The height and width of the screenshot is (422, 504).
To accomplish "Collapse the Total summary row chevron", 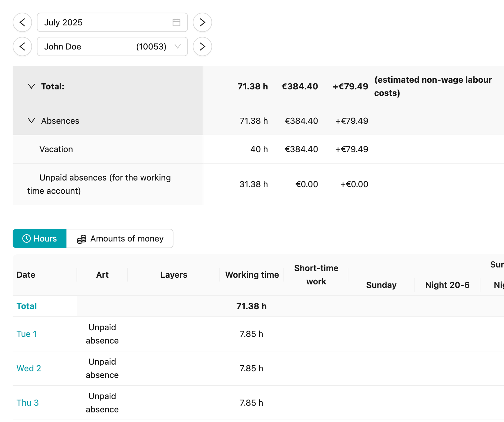I will [x=31, y=86].
